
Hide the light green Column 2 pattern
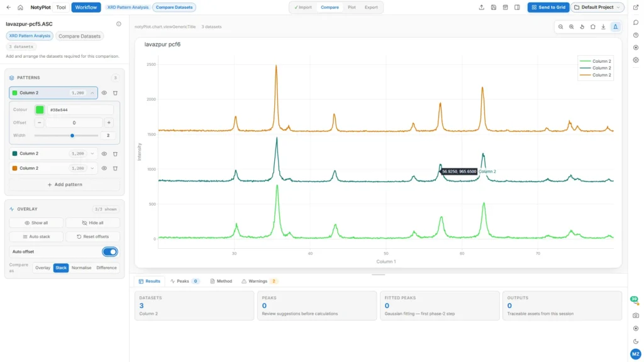pos(104,93)
